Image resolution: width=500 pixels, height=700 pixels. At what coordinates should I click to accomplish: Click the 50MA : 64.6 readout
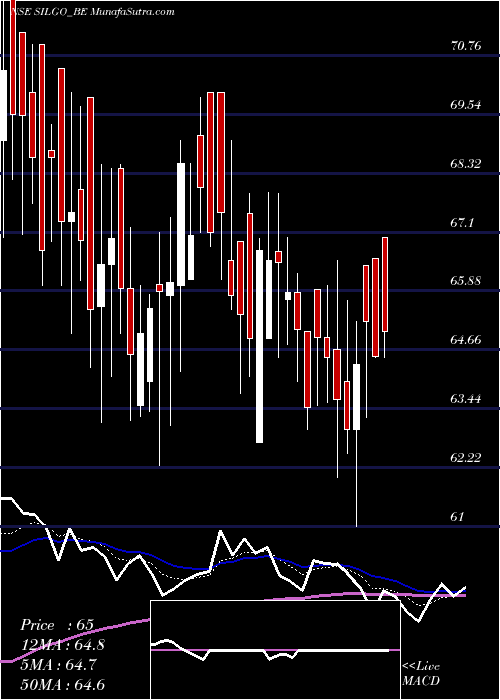click(62, 685)
